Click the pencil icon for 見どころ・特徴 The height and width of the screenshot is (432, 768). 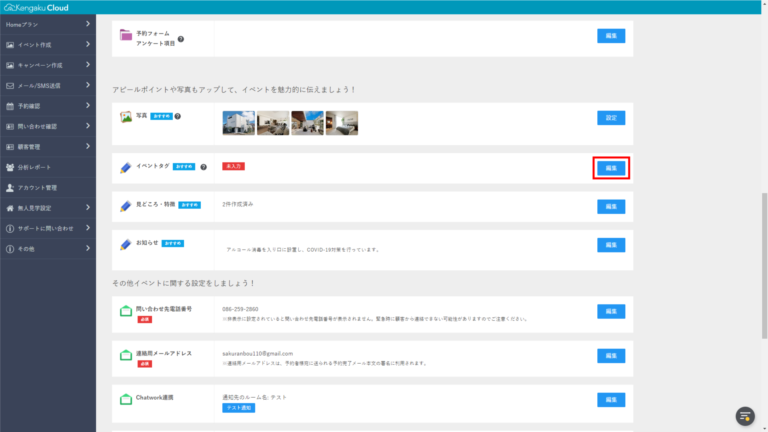pyautogui.click(x=125, y=205)
